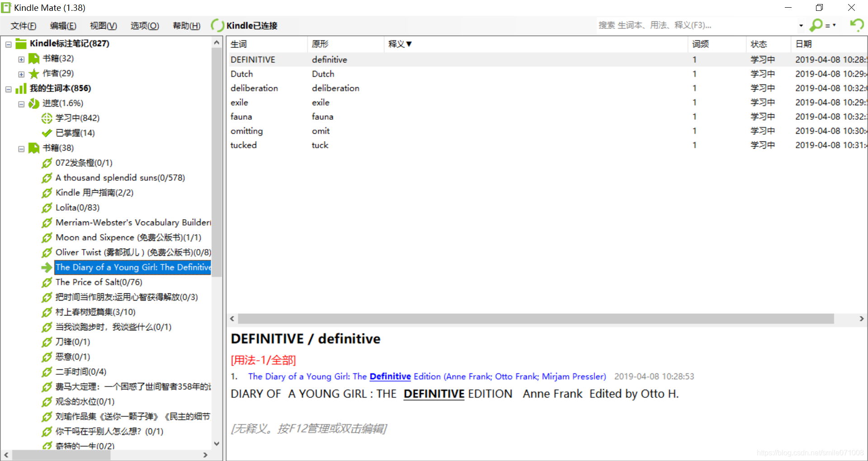The width and height of the screenshot is (868, 461).
Task: Click the 已掌握(14) checkmark icon
Action: click(x=47, y=133)
